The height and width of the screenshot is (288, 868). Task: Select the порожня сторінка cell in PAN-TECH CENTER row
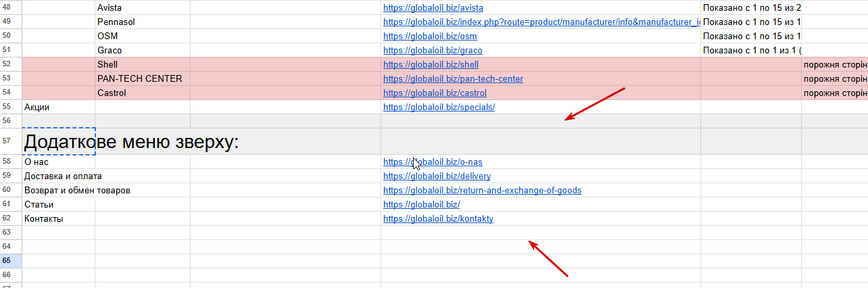pyautogui.click(x=835, y=78)
